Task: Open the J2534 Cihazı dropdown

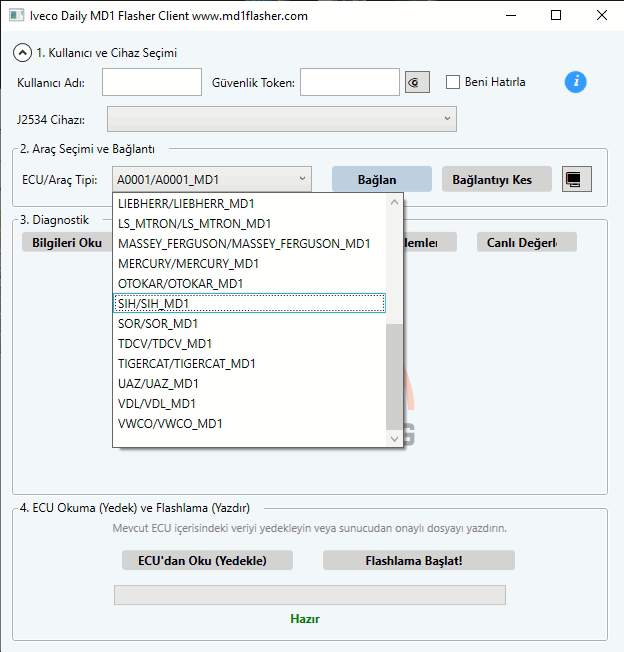Action: pyautogui.click(x=282, y=119)
